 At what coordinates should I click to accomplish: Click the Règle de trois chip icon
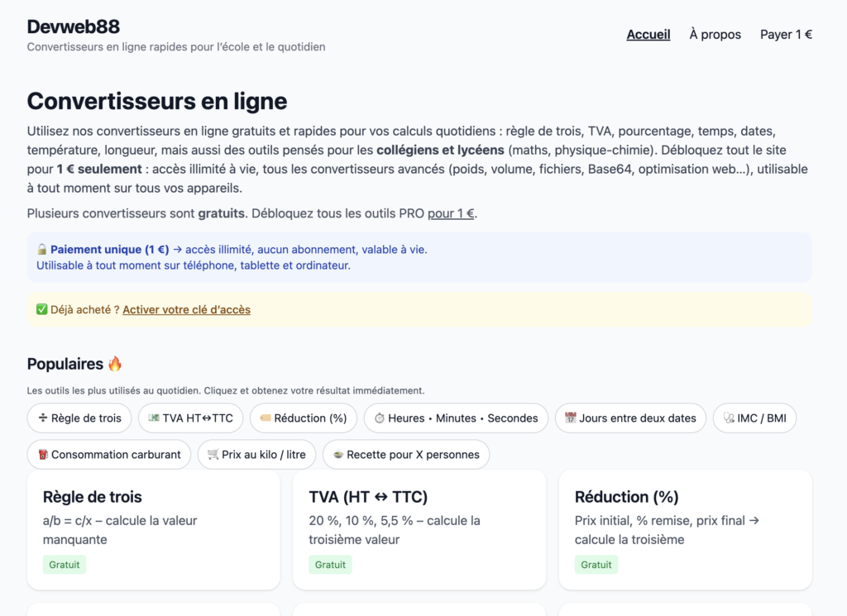[x=42, y=418]
